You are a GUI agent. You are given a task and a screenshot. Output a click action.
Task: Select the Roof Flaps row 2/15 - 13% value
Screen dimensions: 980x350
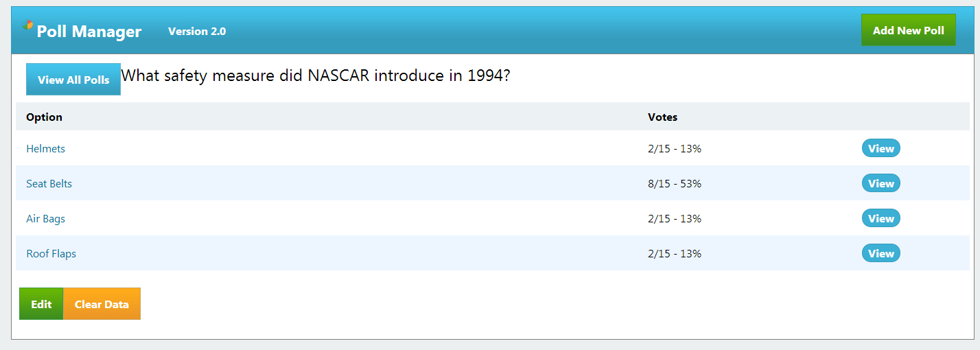[x=675, y=254]
